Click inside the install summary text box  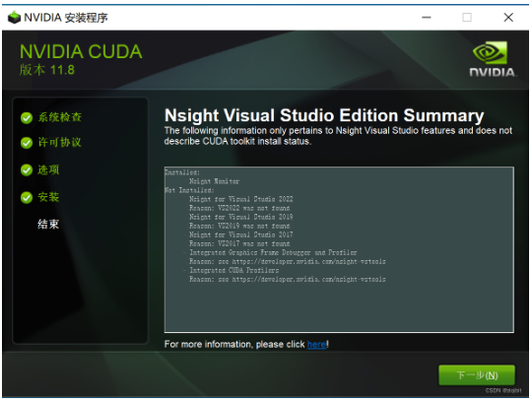(339, 249)
